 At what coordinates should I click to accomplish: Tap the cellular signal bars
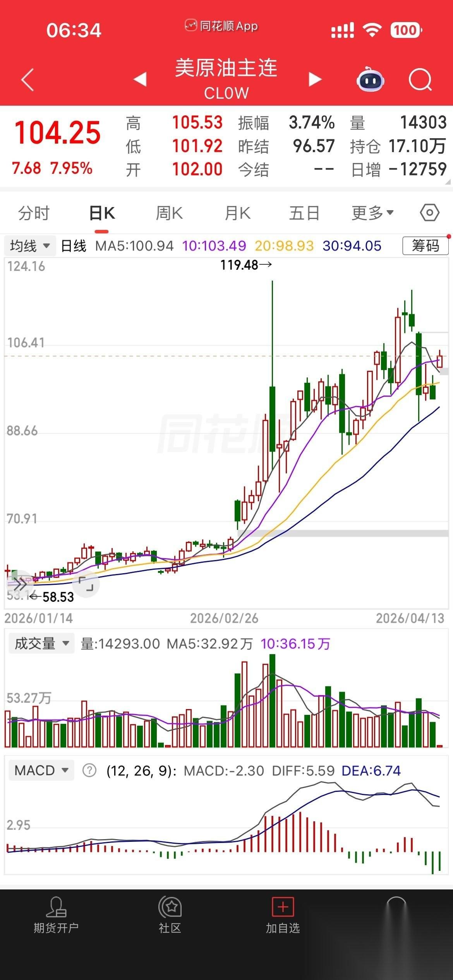[x=343, y=30]
